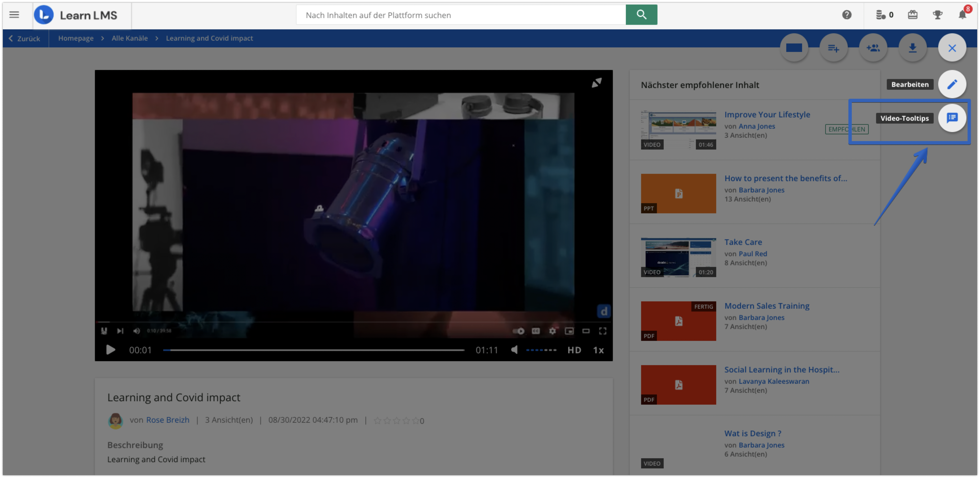
Task: Click the invite people icon
Action: 873,48
